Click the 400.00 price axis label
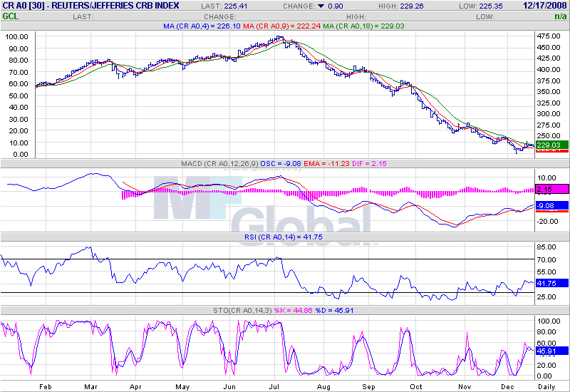 [x=549, y=69]
